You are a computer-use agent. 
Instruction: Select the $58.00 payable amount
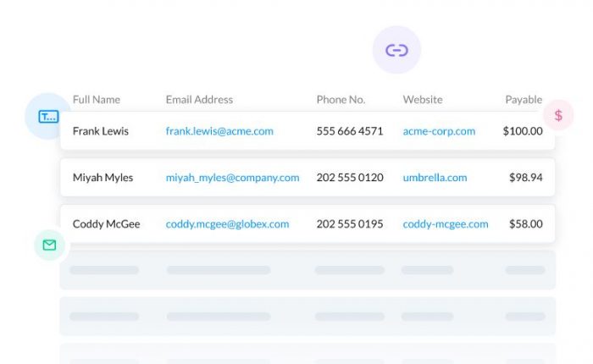(x=526, y=223)
